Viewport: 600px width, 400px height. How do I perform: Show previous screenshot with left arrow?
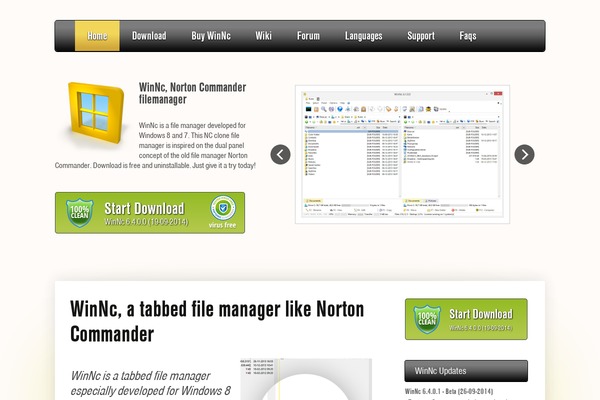click(280, 155)
